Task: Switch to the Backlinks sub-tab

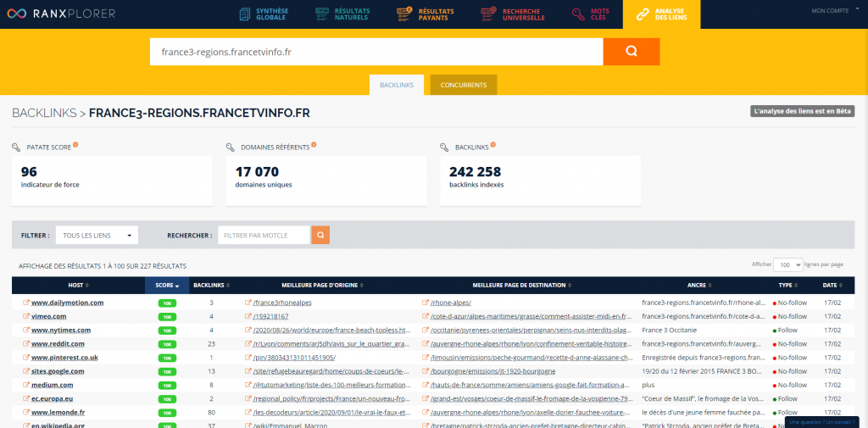Action: (397, 85)
